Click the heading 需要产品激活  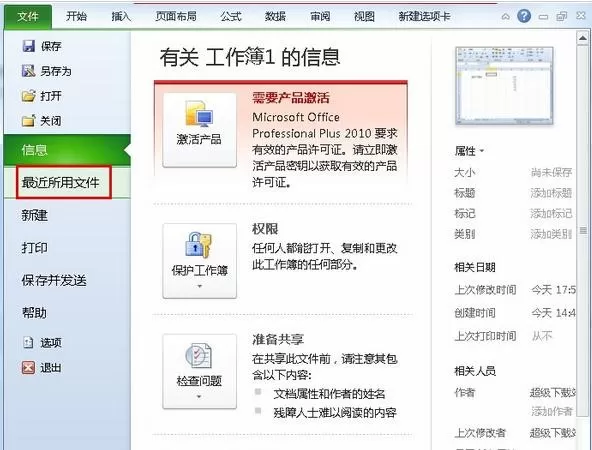291,98
